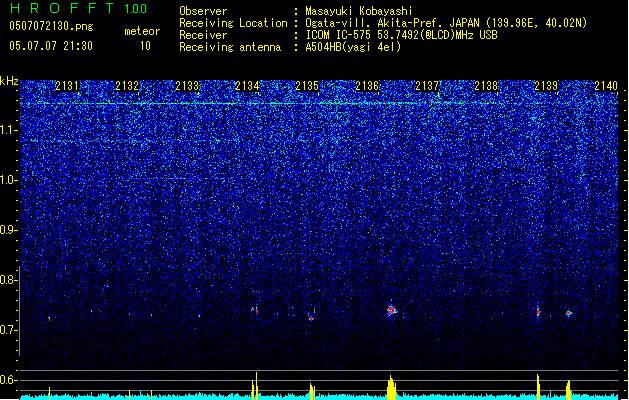Click the 'Receiver' field label
The width and height of the screenshot is (629, 400).
point(203,35)
